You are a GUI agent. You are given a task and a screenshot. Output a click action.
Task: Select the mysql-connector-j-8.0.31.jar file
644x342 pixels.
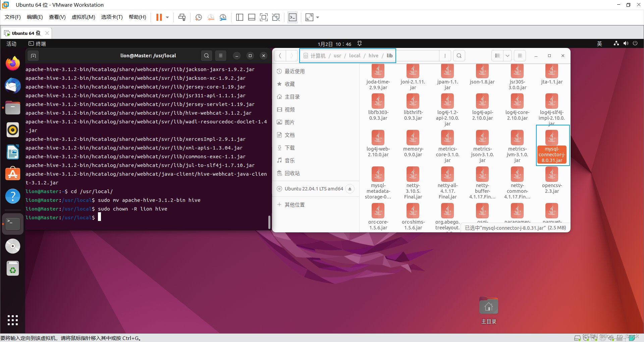pyautogui.click(x=552, y=146)
